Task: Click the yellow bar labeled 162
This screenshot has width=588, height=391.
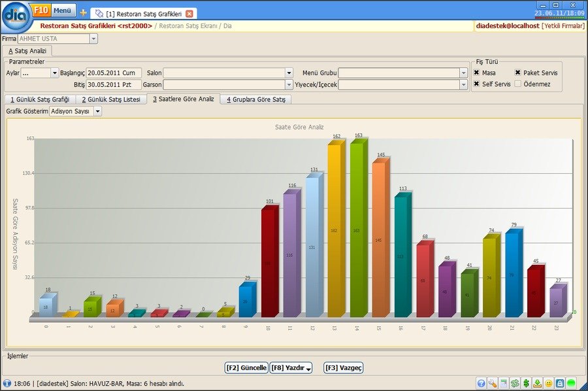Action: (x=336, y=229)
